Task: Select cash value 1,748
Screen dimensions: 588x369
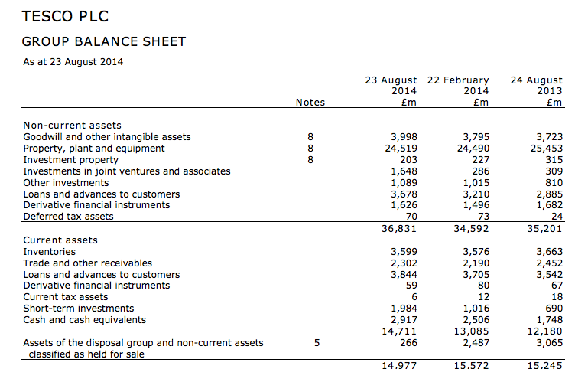Action: pyautogui.click(x=549, y=320)
